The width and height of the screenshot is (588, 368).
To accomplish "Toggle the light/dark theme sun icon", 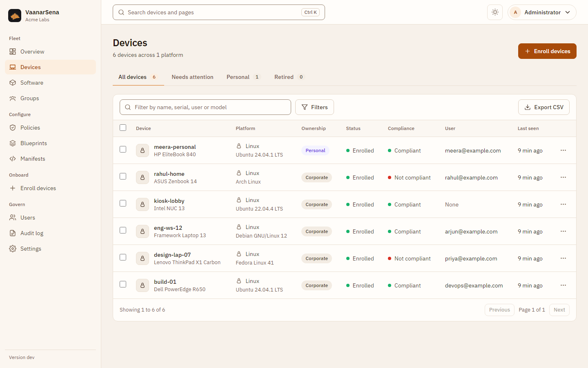I will click(x=495, y=12).
